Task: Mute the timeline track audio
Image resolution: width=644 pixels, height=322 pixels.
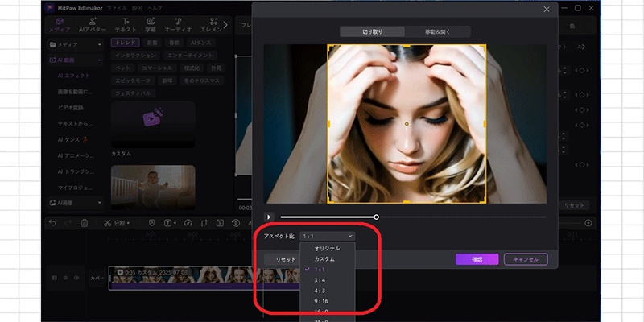Action: point(76,278)
